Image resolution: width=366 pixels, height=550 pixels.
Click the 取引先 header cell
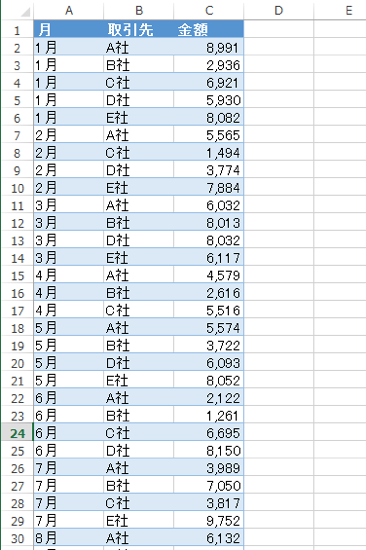coord(139,29)
